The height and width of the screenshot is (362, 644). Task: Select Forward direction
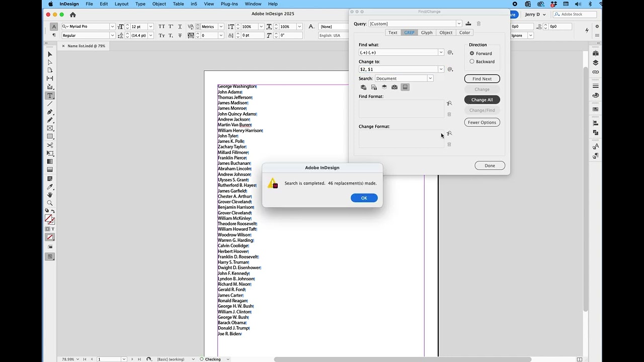(x=472, y=53)
